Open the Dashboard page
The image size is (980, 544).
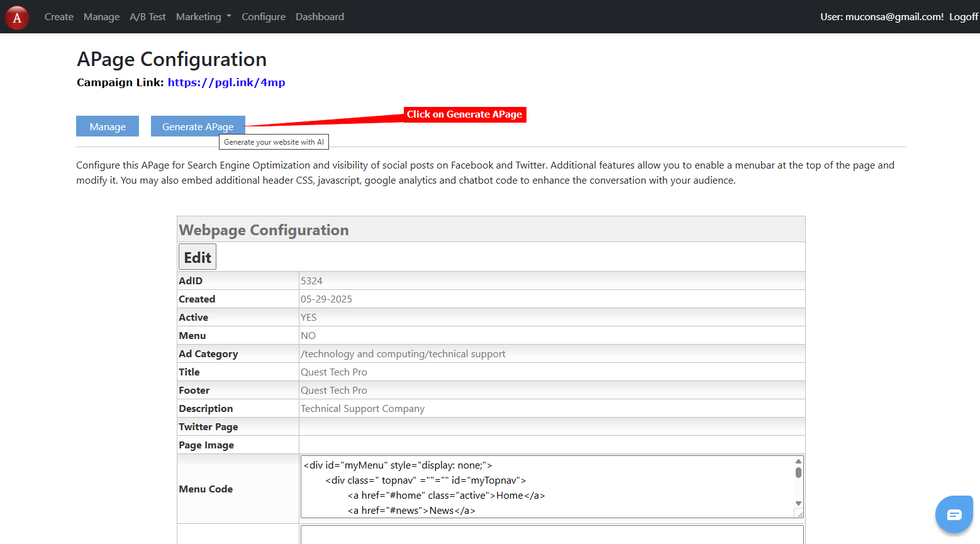tap(320, 17)
